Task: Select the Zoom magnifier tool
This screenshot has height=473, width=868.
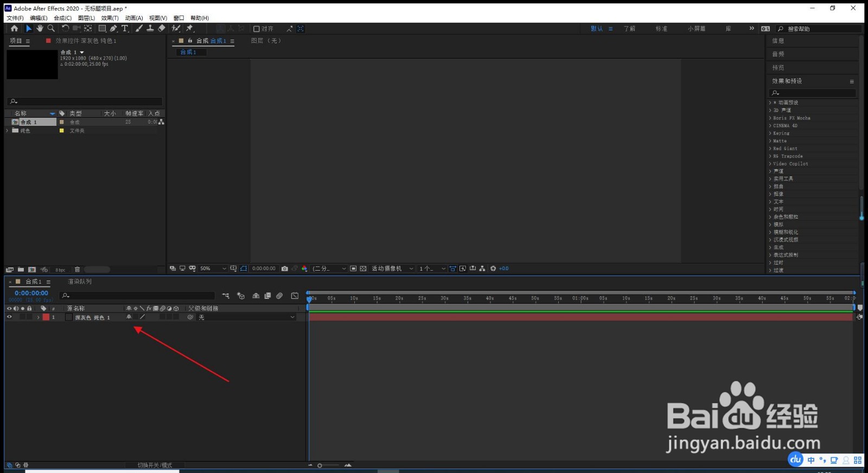Action: click(x=51, y=29)
